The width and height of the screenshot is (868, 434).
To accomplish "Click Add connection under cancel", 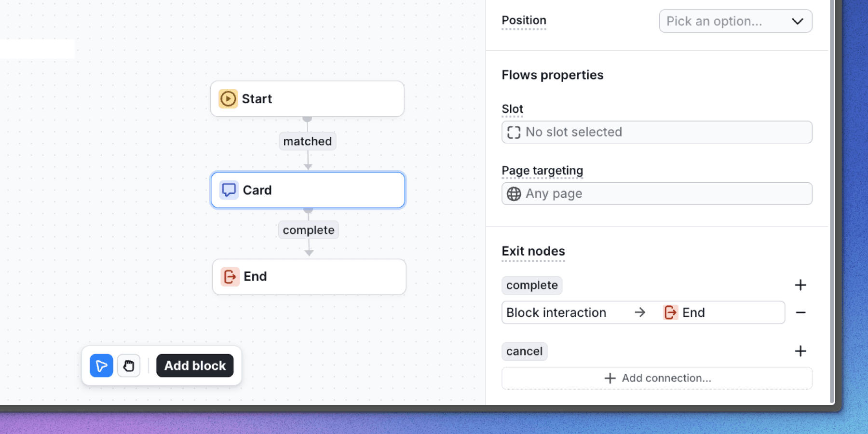I will point(656,378).
